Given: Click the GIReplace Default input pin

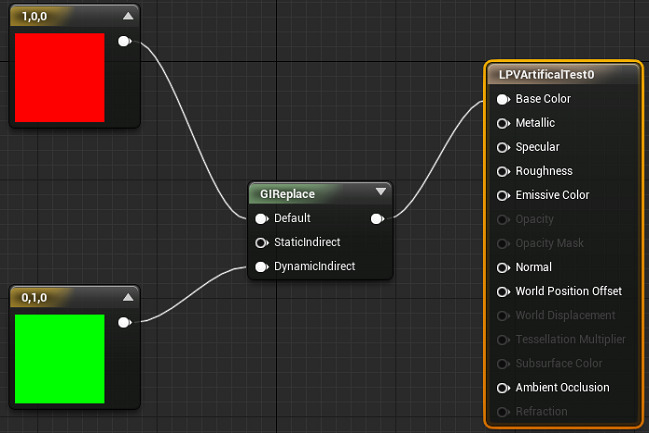Looking at the screenshot, I should click(262, 219).
